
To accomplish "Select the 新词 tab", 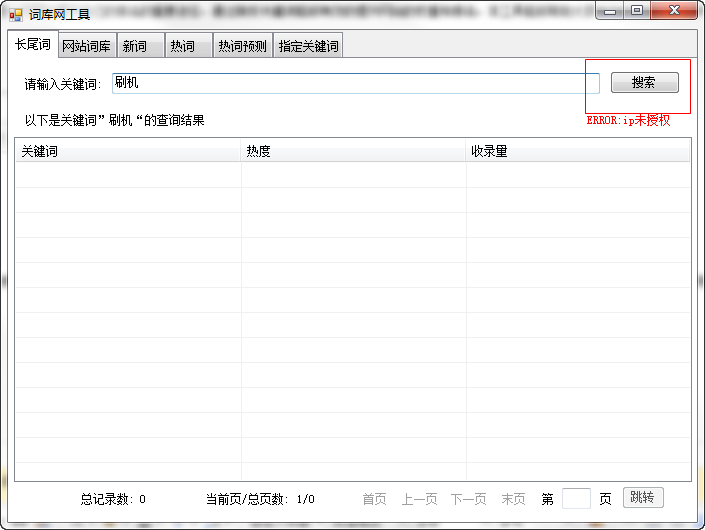I will (140, 45).
